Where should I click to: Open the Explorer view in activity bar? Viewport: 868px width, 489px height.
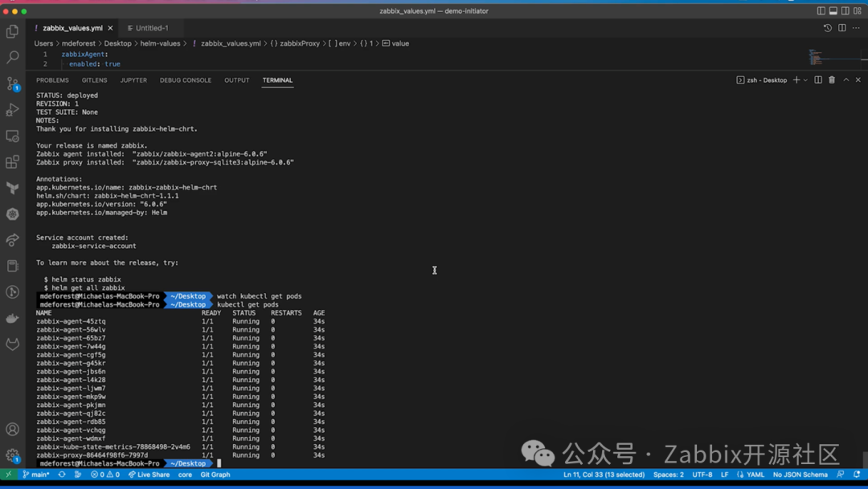pyautogui.click(x=12, y=31)
